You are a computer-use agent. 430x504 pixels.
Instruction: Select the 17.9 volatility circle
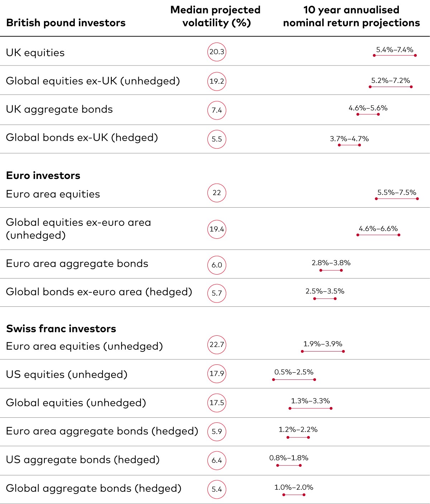point(216,374)
